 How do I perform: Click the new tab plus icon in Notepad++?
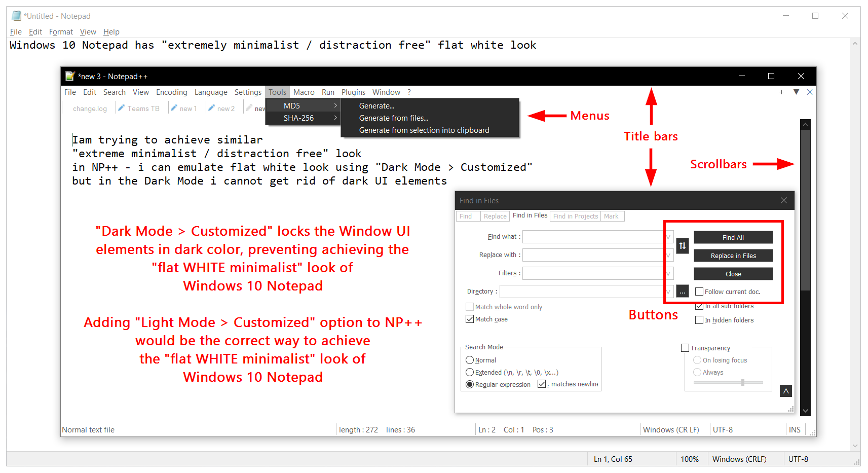point(782,92)
